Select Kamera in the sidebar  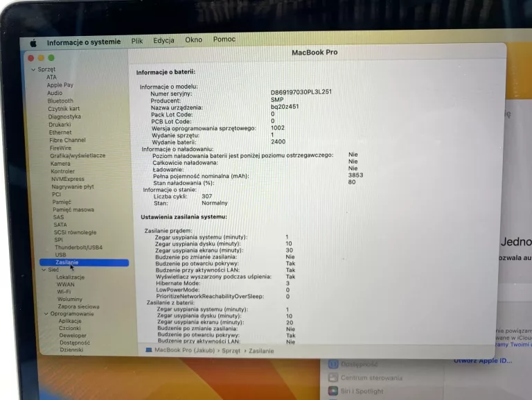coord(60,164)
